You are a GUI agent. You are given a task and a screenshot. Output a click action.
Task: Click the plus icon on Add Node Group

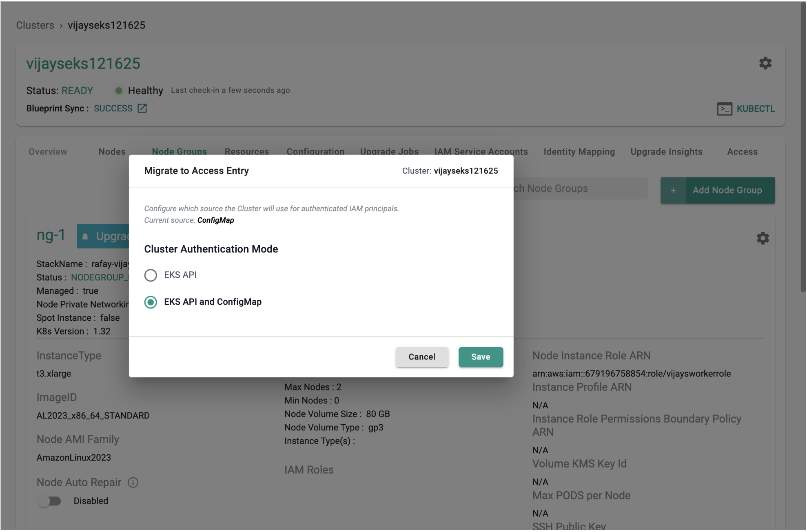tap(673, 191)
